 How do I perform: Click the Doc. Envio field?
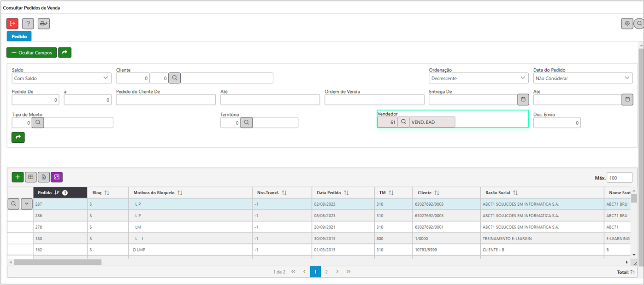pyautogui.click(x=557, y=122)
